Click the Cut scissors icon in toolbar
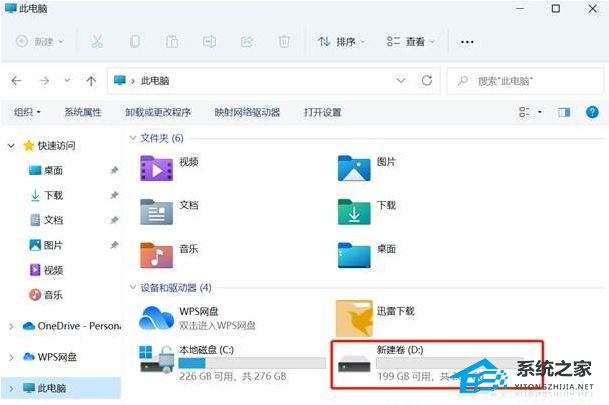609x405 pixels. tap(97, 42)
